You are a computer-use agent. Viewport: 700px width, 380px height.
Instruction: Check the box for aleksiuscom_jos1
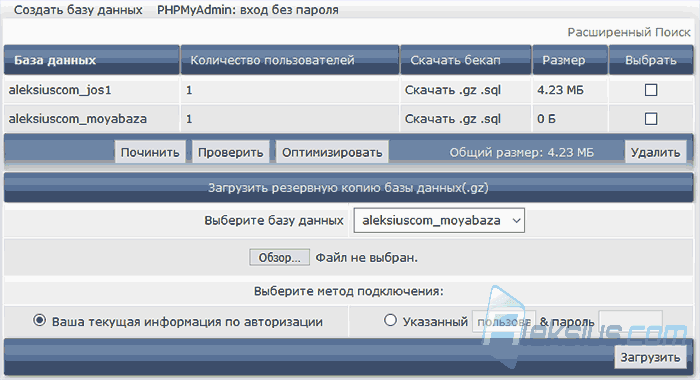point(651,90)
